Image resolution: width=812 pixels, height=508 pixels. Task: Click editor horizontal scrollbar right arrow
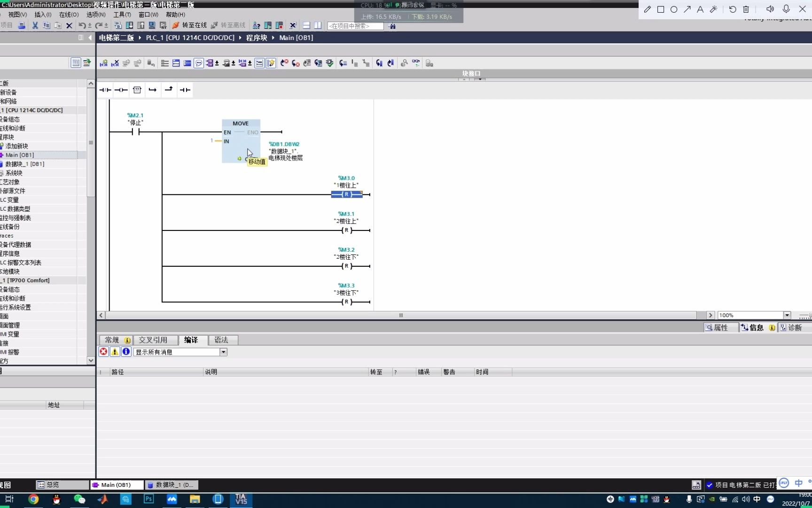tap(710, 315)
